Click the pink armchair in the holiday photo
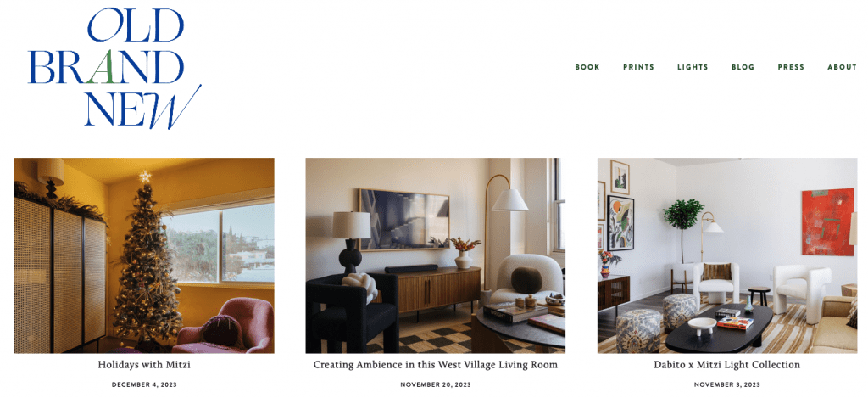Image resolution: width=868 pixels, height=398 pixels. pos(225,326)
